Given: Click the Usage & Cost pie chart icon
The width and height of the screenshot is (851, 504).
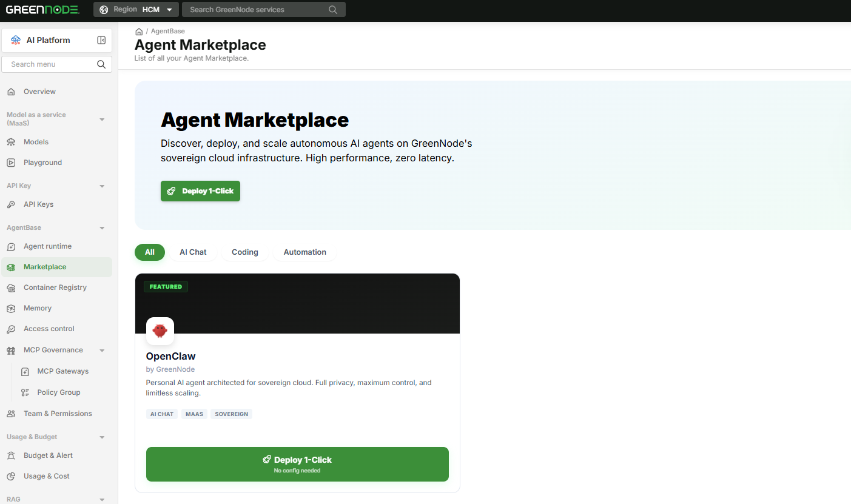Looking at the screenshot, I should point(11,476).
